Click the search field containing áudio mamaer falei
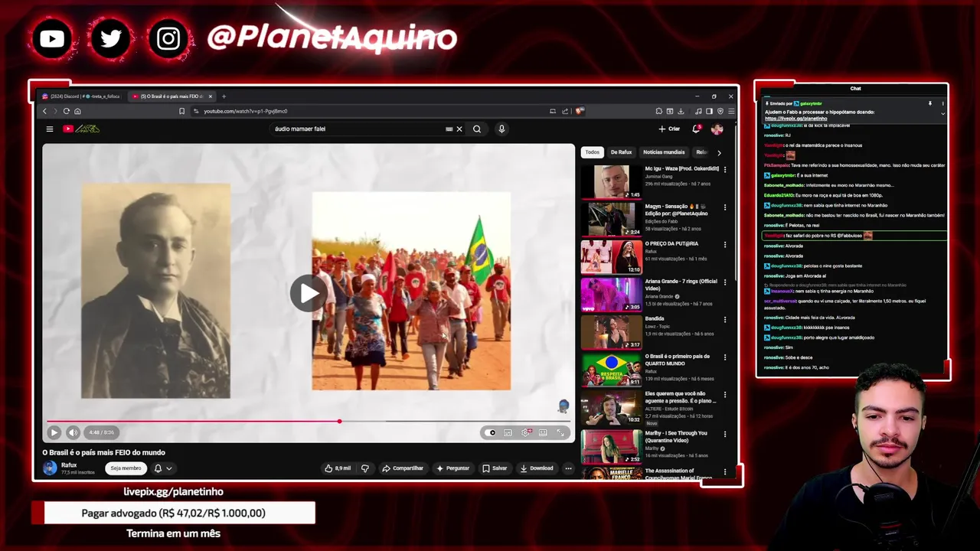This screenshot has height=551, width=980. [356, 129]
